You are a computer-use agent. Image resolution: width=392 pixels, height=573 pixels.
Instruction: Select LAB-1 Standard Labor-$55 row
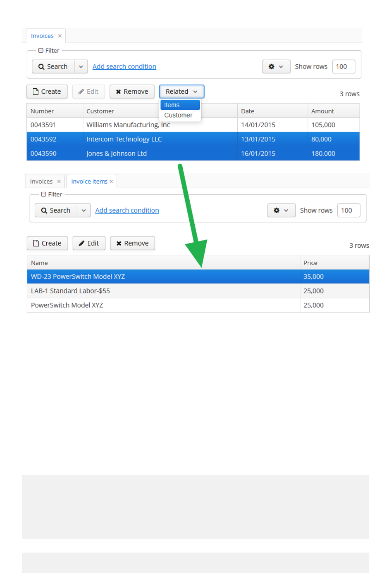click(198, 291)
